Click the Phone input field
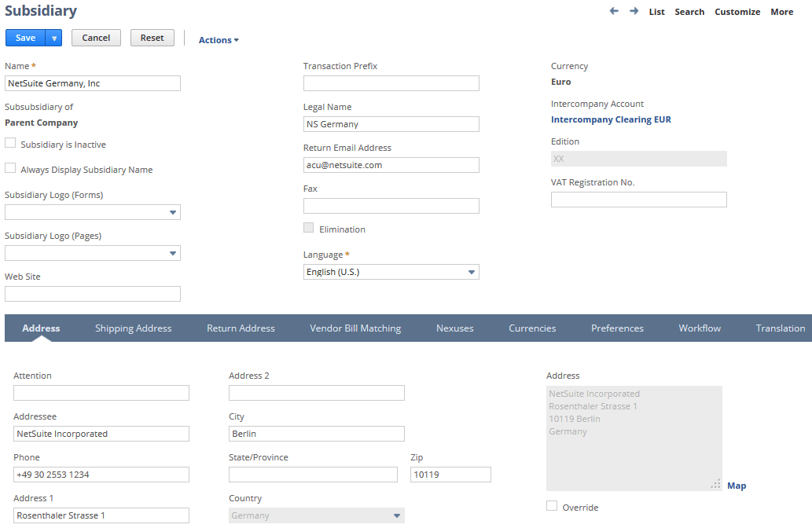812x528 pixels. (101, 475)
